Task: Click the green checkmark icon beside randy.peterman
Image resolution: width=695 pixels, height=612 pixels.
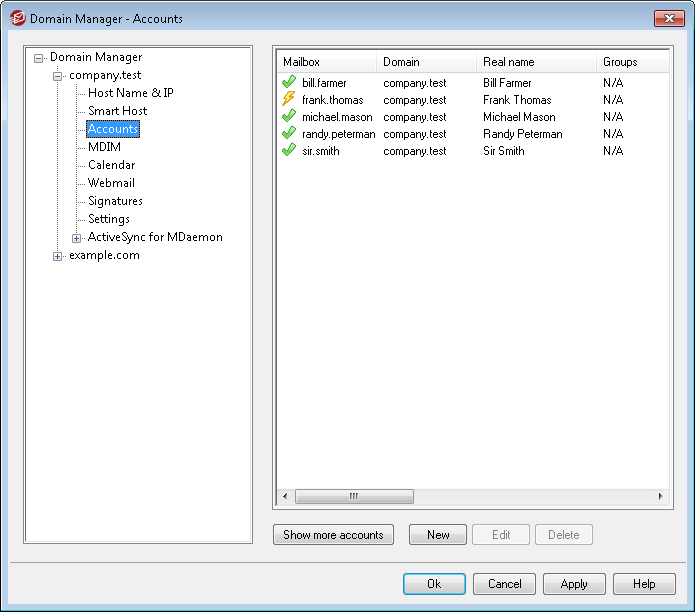Action: 289,134
